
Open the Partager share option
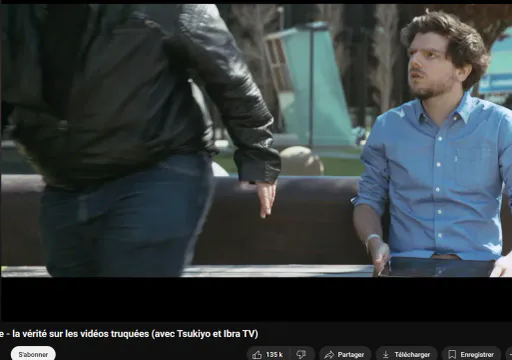point(345,354)
